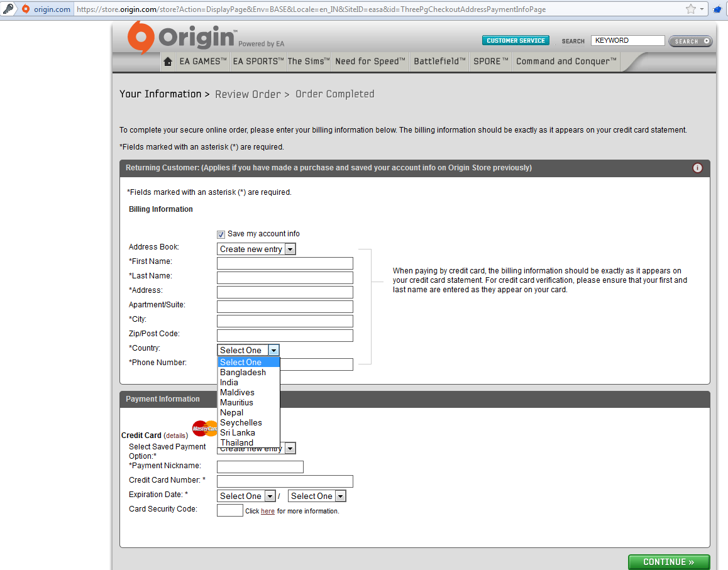728x570 pixels.
Task: Open EA GAMES navigation tab
Action: click(x=203, y=62)
